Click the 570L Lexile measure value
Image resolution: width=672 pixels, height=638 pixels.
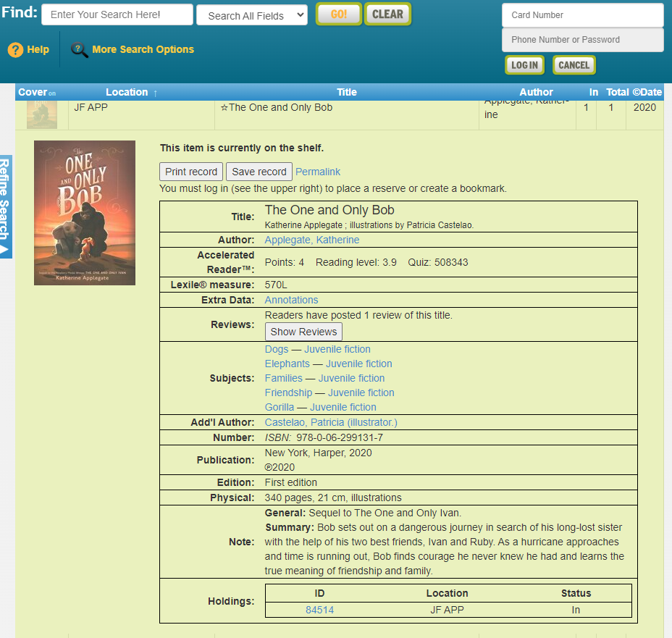click(x=276, y=285)
